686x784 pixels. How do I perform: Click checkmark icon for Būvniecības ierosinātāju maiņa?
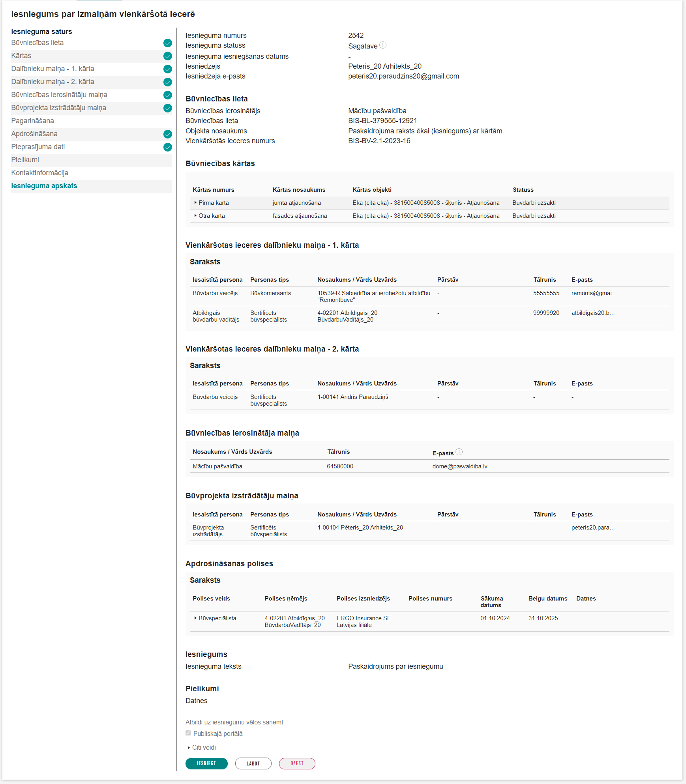pos(168,95)
